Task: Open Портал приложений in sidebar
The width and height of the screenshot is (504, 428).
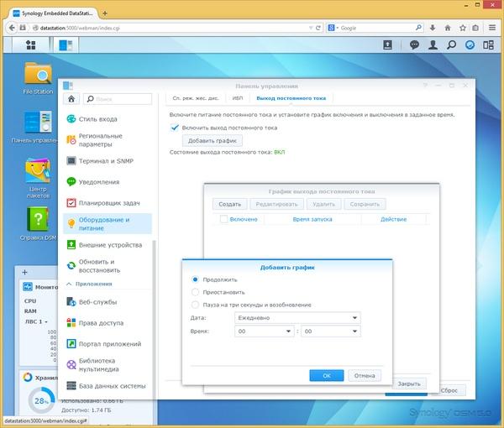Action: (108, 344)
